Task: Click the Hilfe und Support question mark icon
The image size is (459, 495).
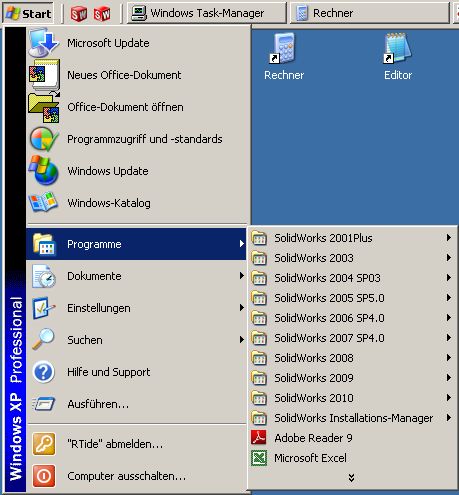Action: tap(44, 372)
